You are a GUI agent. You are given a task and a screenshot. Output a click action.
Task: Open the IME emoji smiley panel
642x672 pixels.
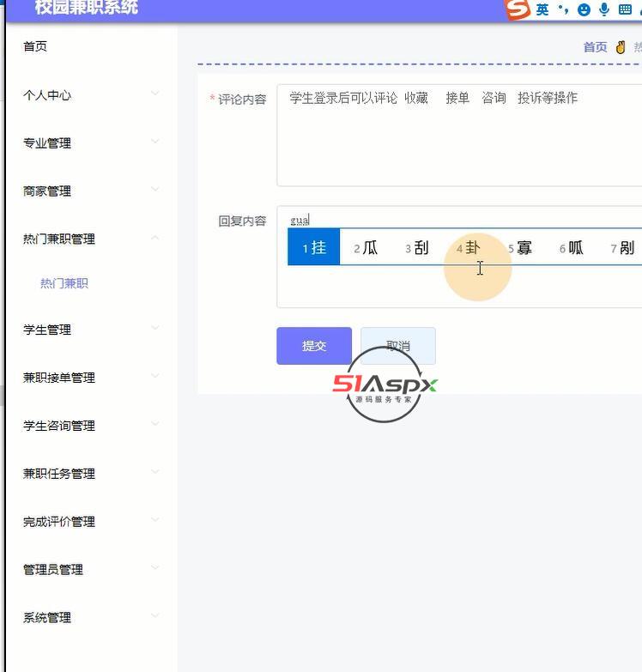[584, 9]
